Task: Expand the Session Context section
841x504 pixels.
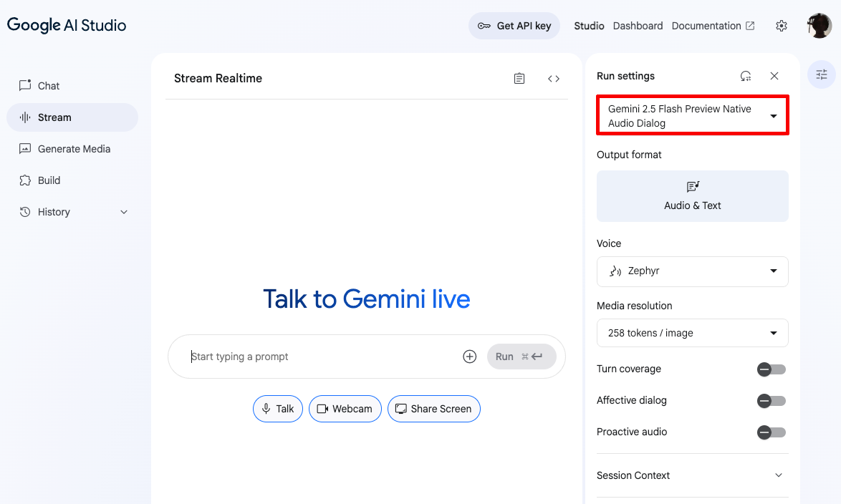Action: [x=692, y=475]
